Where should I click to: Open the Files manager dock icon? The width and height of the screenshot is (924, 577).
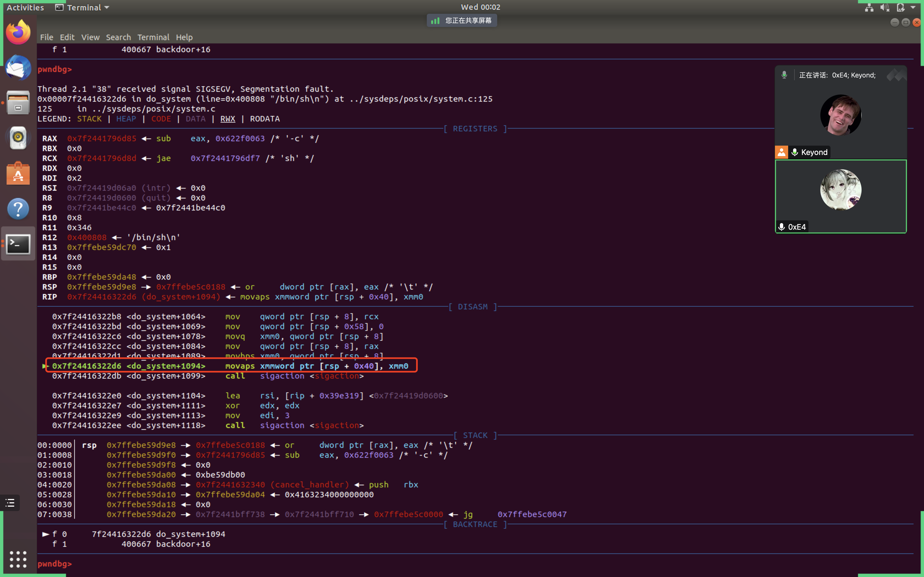click(x=18, y=102)
